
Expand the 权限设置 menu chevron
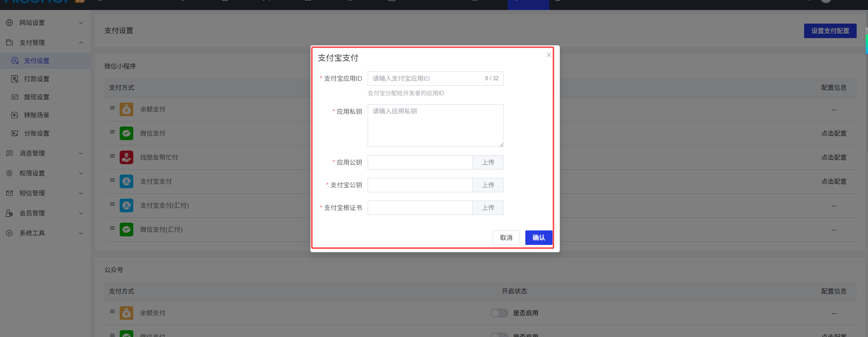[81, 173]
